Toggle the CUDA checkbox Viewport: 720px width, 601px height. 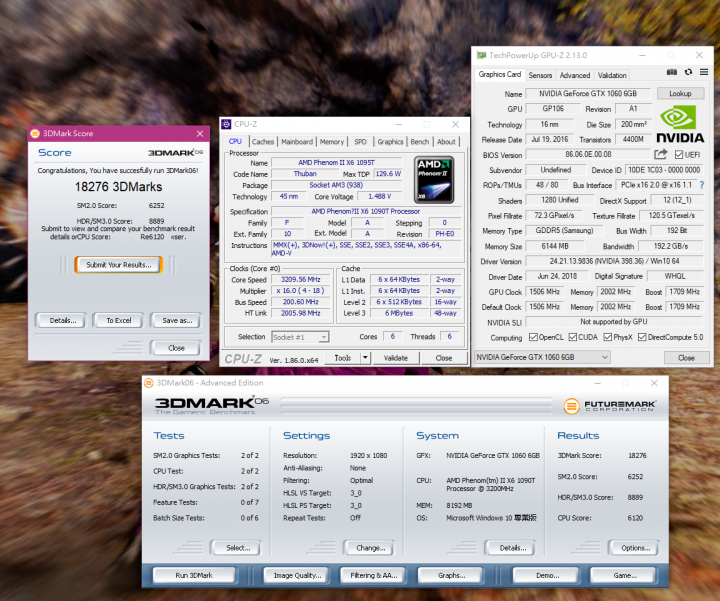[x=573, y=337]
